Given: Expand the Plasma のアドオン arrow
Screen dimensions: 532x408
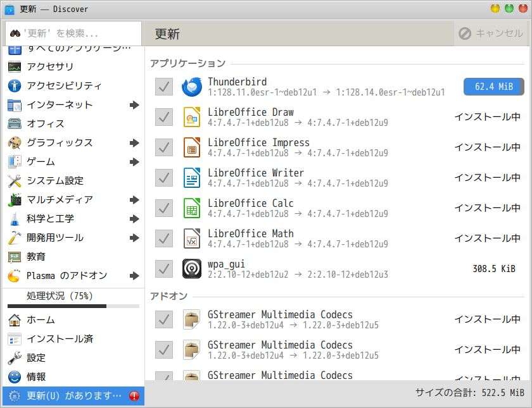Looking at the screenshot, I should [134, 276].
